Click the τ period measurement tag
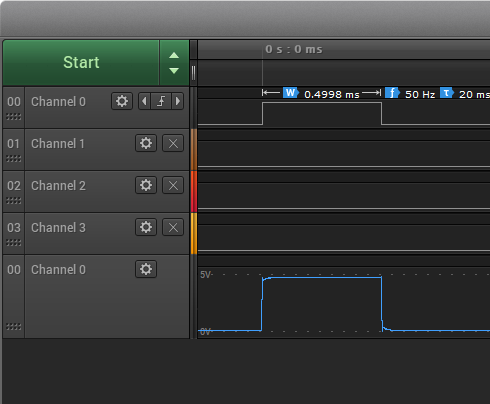Image resolution: width=490 pixels, height=404 pixels. (x=447, y=93)
